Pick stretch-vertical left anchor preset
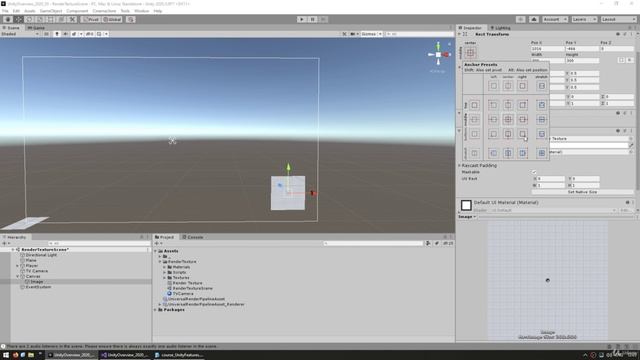640x360 pixels. point(493,153)
